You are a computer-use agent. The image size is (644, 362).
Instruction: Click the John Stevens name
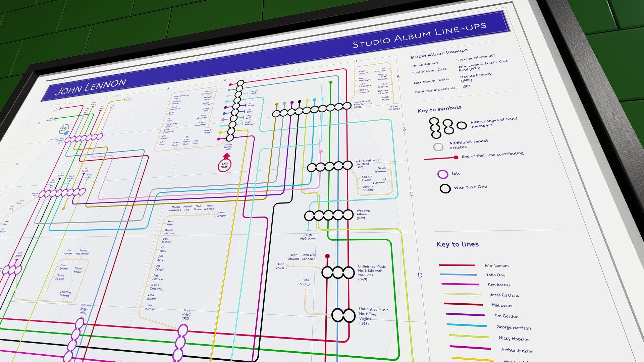pyautogui.click(x=293, y=257)
